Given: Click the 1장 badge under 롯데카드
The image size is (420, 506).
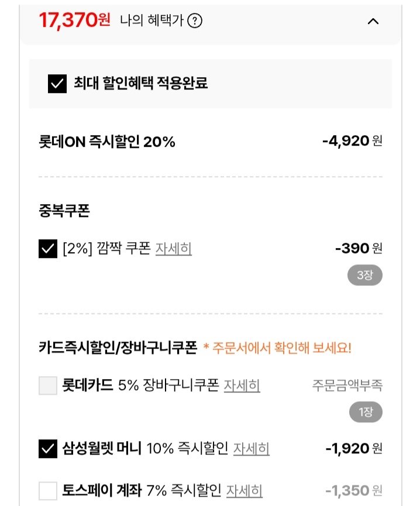Looking at the screenshot, I should (367, 411).
